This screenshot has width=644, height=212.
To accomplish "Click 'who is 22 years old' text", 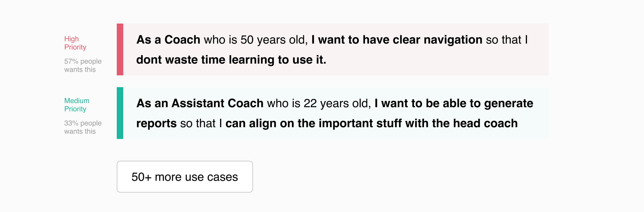I will coord(319,104).
